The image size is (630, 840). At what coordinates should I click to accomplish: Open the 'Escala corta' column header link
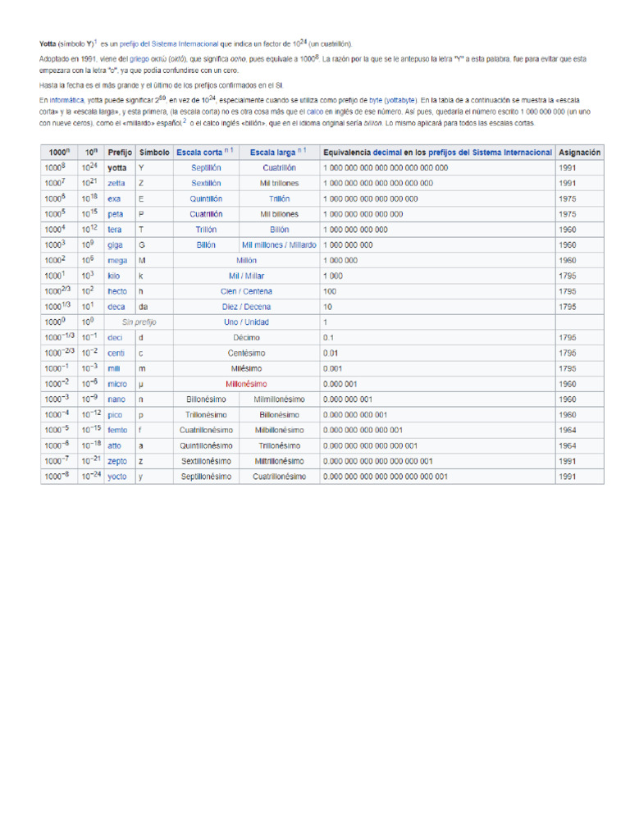point(199,153)
